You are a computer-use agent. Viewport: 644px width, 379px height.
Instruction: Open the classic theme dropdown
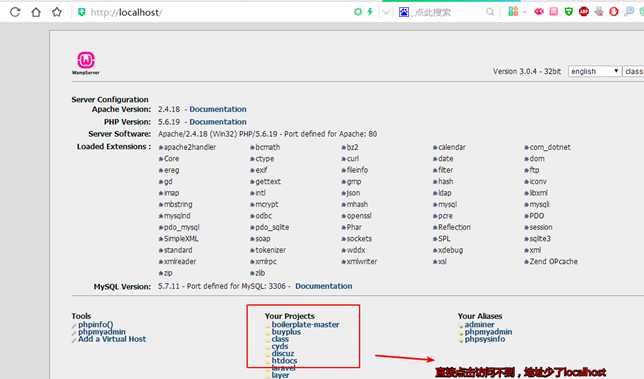pos(633,71)
